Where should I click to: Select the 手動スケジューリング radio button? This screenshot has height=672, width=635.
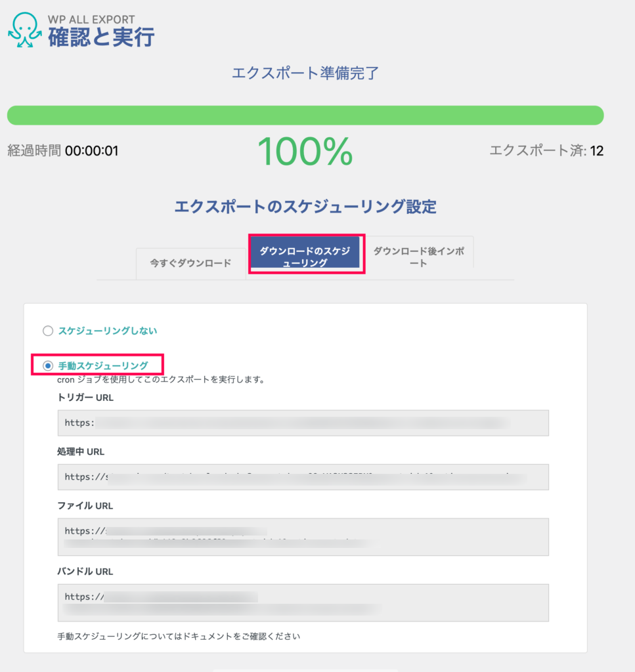click(47, 366)
